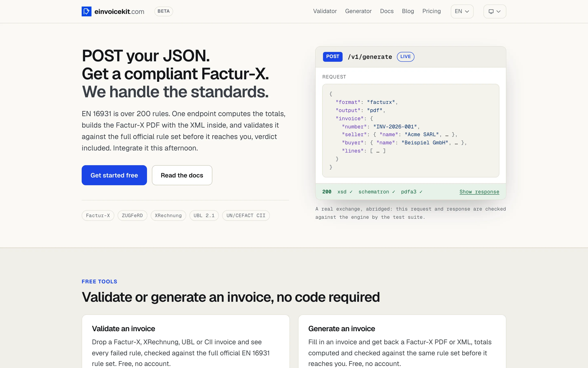Click the Show response link
Viewport: 588px width, 368px height.
479,192
